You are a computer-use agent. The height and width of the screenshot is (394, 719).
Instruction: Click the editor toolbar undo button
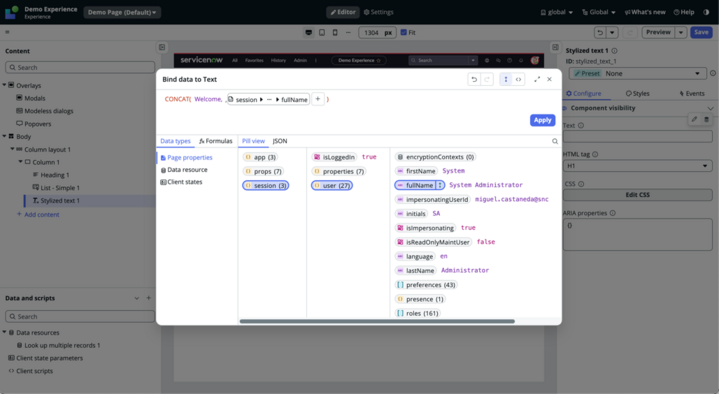tap(600, 33)
